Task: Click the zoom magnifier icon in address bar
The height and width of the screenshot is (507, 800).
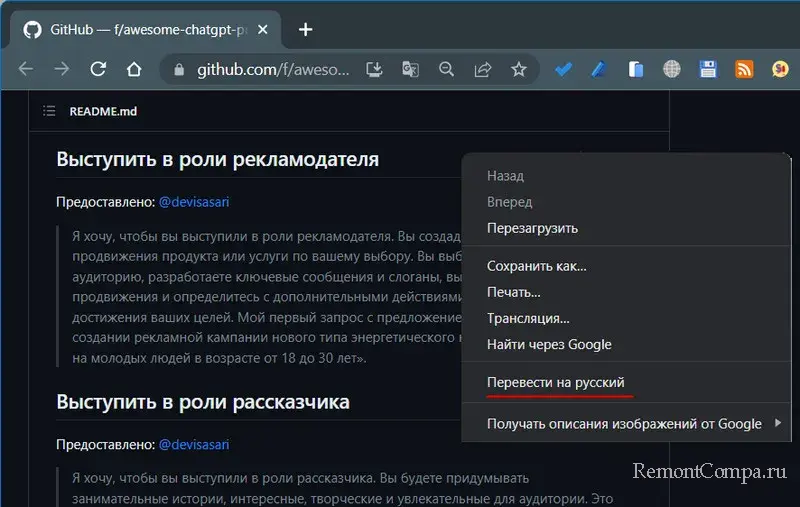Action: tap(446, 70)
